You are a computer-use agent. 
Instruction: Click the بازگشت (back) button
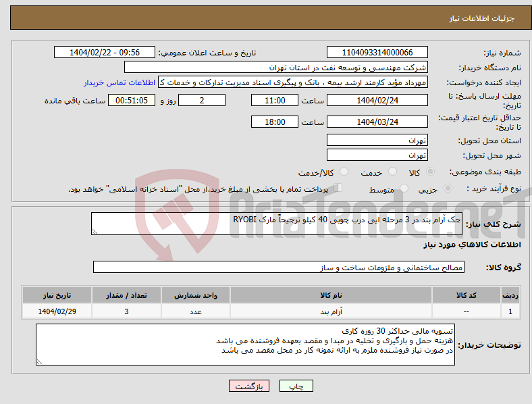click(249, 386)
